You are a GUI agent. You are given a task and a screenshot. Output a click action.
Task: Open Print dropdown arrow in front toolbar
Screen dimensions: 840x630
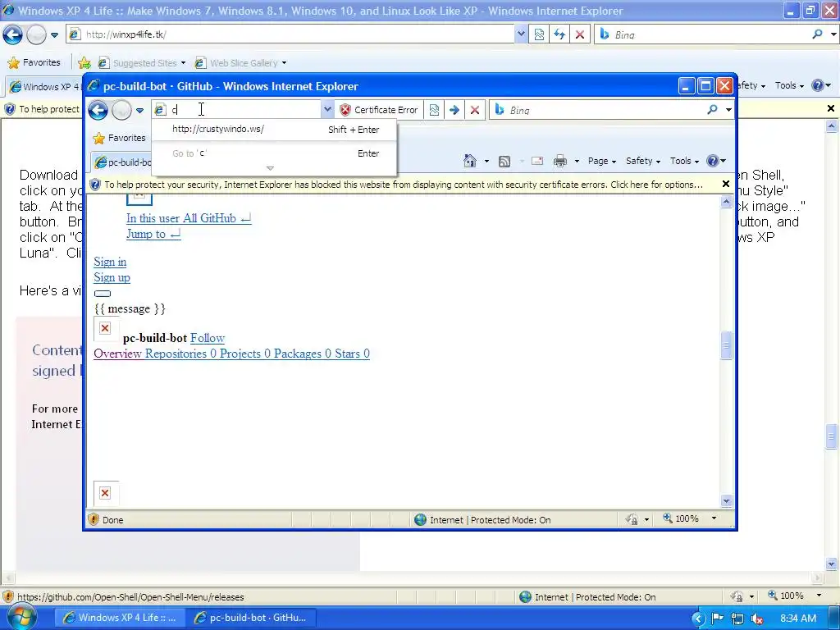point(577,162)
